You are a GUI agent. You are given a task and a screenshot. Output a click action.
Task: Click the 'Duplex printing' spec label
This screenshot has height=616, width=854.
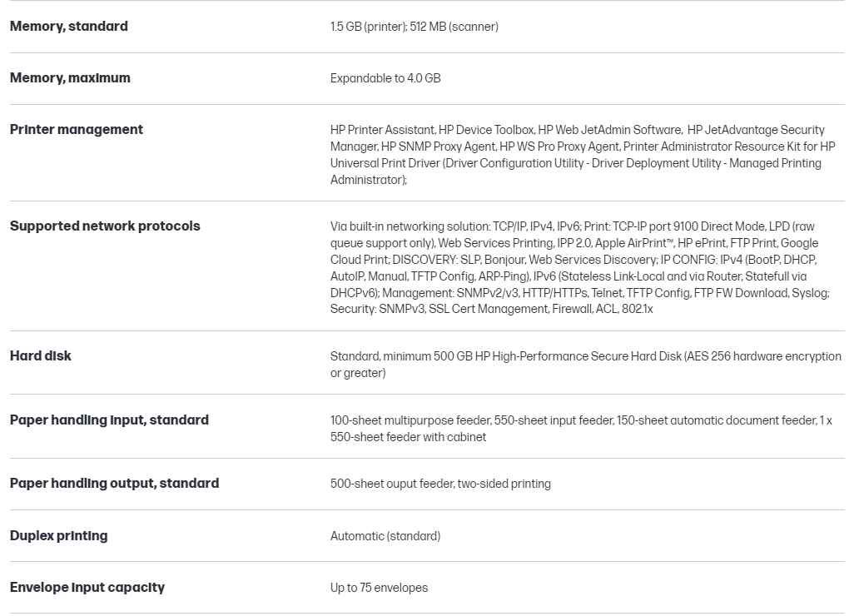(x=58, y=536)
